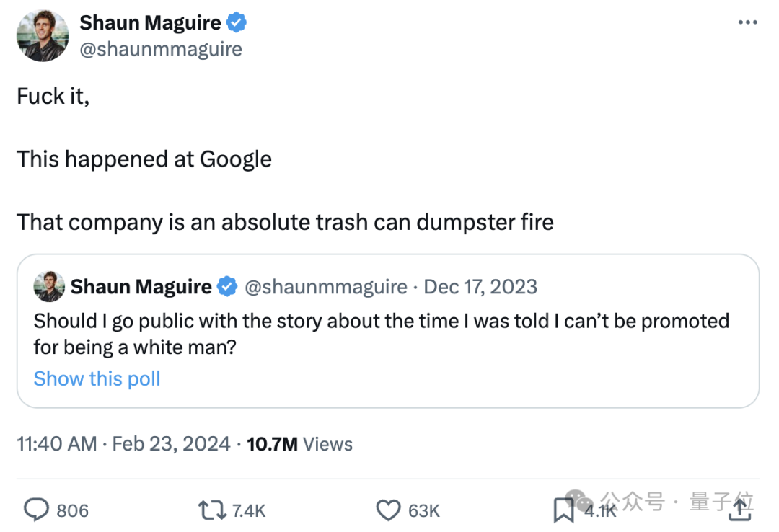Viewport: 779px width, 532px height.
Task: Click the 10.7M Views count
Action: pos(299,443)
